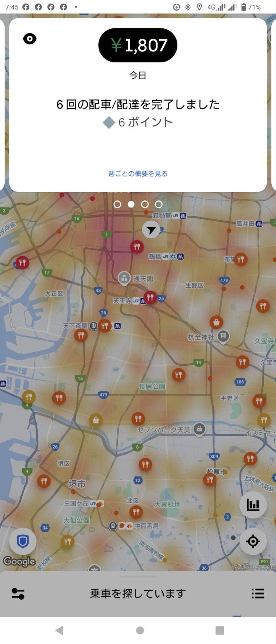Viewport: 276px width, 644px height.
Task: Recenter map with the crosshair button
Action: pyautogui.click(x=253, y=541)
